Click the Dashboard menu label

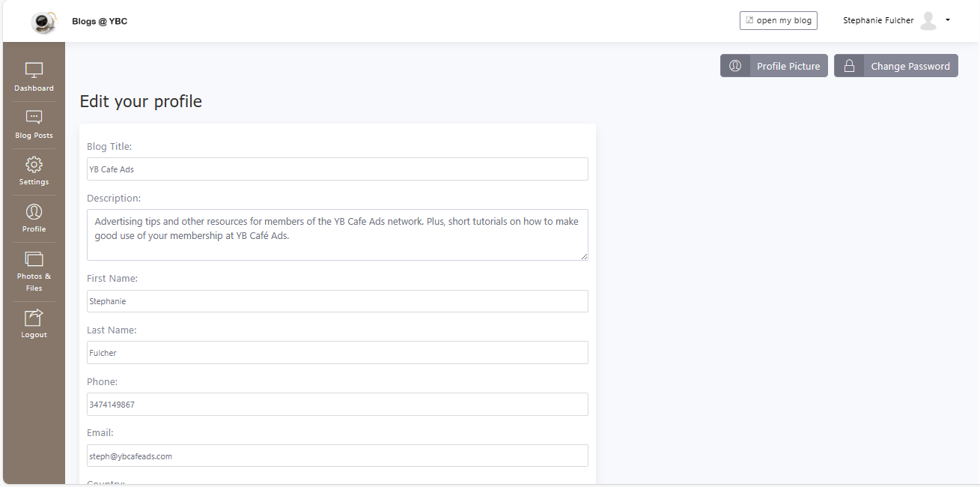[x=34, y=88]
